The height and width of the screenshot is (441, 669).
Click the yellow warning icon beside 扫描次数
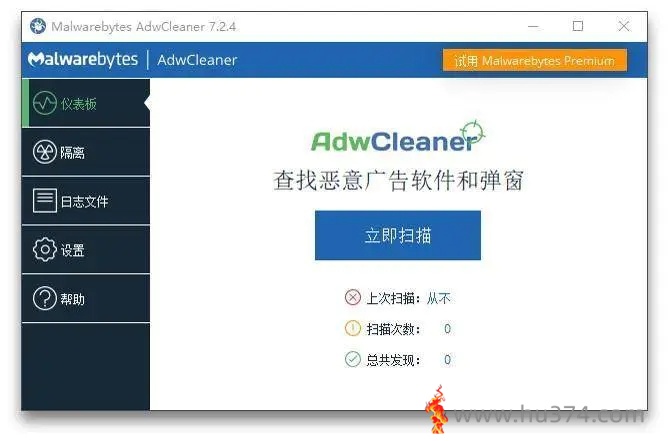[352, 328]
